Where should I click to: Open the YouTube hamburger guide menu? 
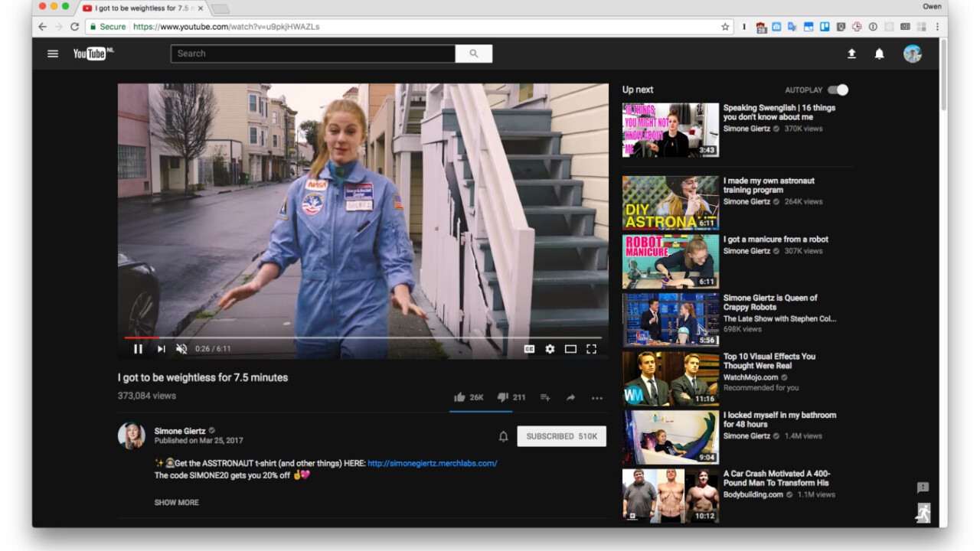click(x=53, y=54)
